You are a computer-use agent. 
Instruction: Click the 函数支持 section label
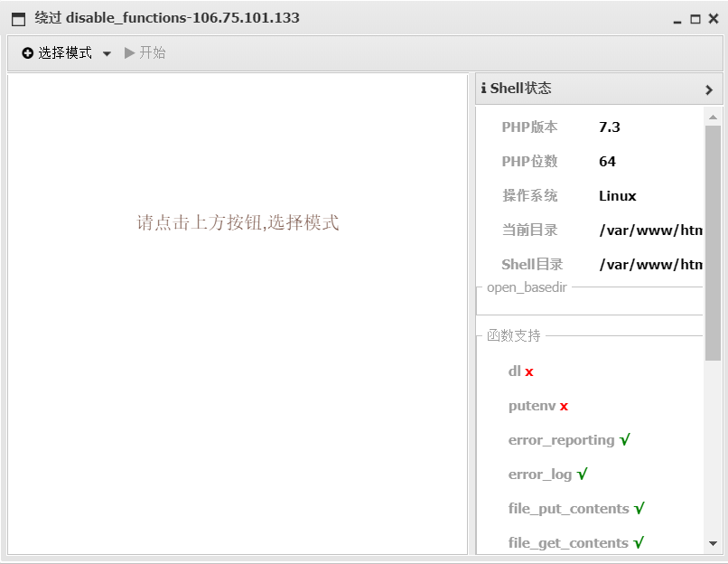514,335
